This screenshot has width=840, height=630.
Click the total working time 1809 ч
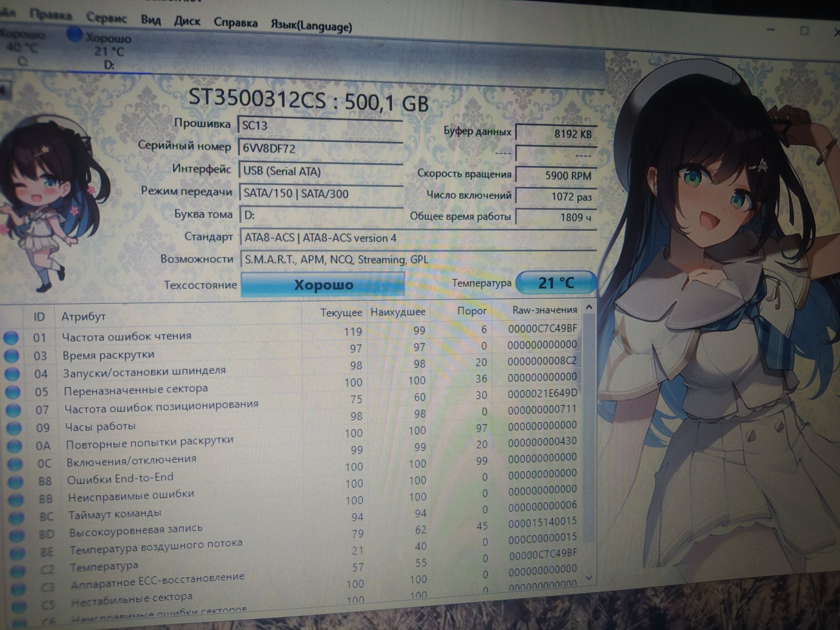(556, 217)
